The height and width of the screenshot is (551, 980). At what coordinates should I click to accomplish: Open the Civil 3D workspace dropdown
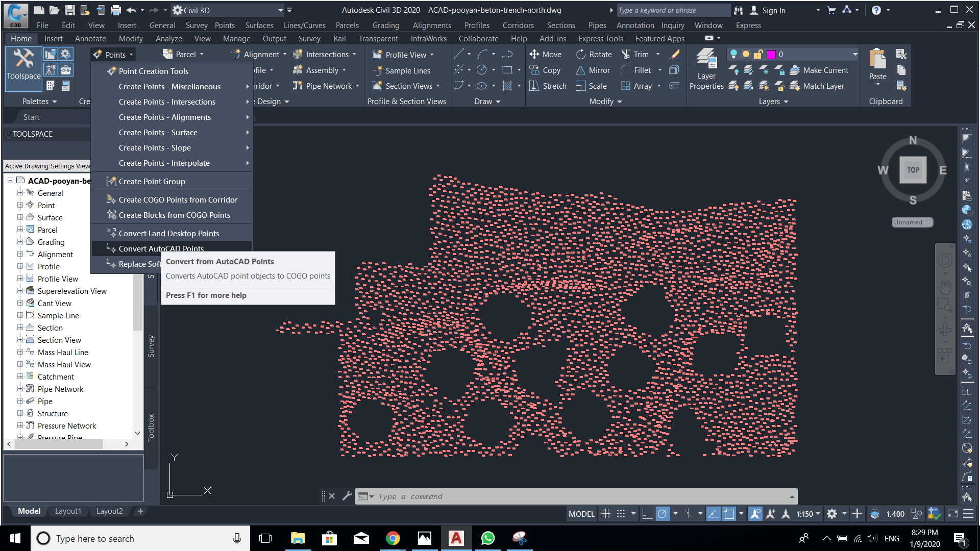[280, 10]
